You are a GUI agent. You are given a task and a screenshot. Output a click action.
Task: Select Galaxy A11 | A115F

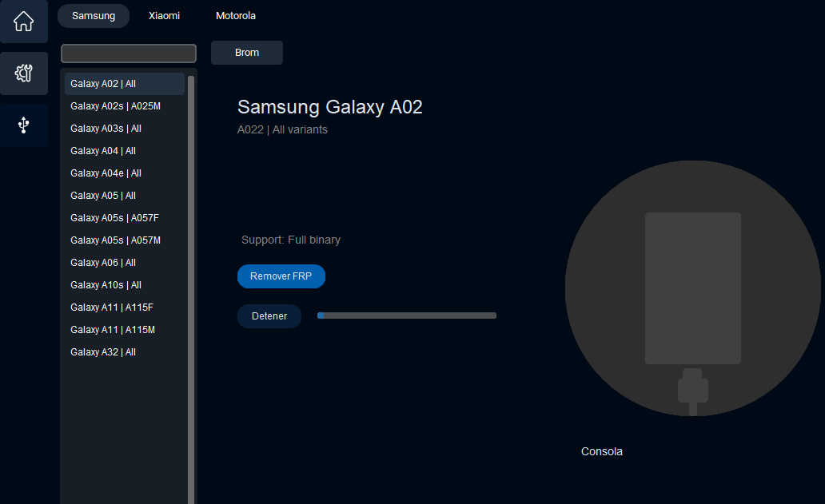coord(125,307)
